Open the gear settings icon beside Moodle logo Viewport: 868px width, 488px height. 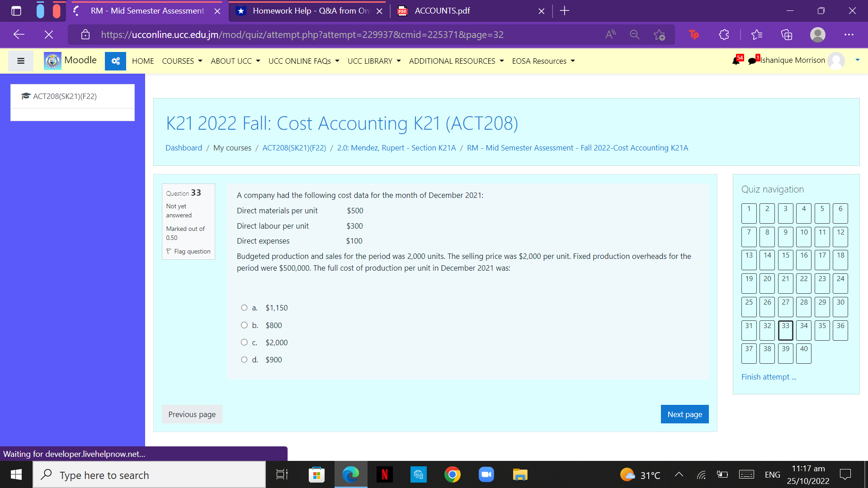click(x=115, y=61)
